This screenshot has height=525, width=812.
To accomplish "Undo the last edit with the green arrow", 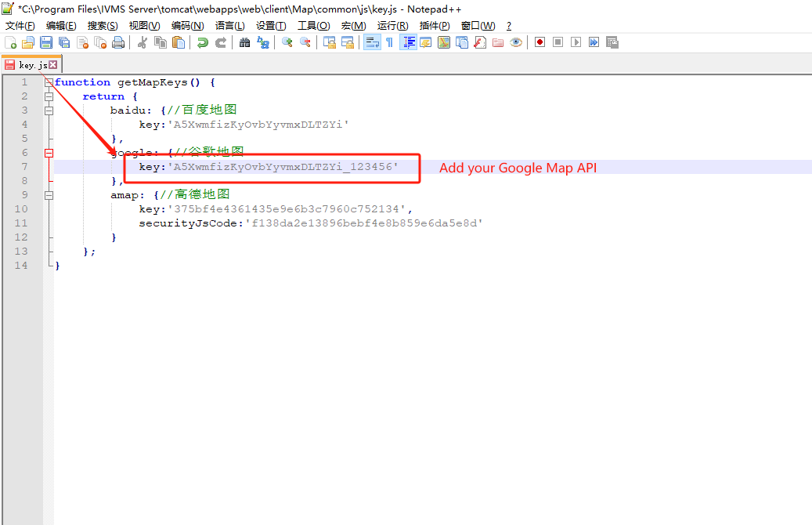I will click(x=203, y=42).
